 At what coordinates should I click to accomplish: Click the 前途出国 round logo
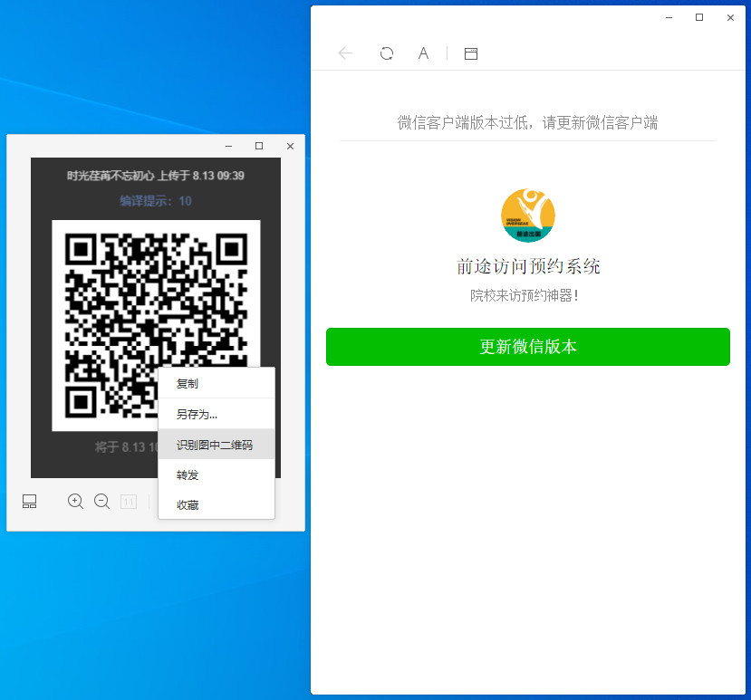(528, 216)
